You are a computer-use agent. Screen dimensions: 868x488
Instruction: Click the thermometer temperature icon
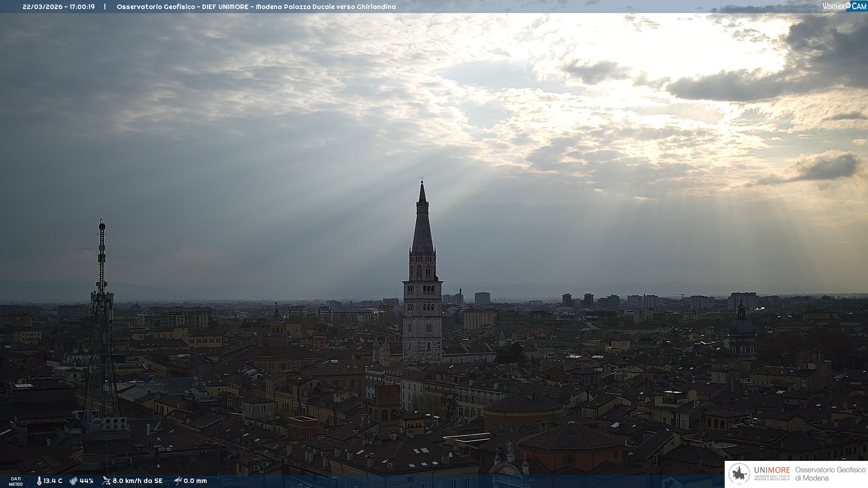(39, 481)
